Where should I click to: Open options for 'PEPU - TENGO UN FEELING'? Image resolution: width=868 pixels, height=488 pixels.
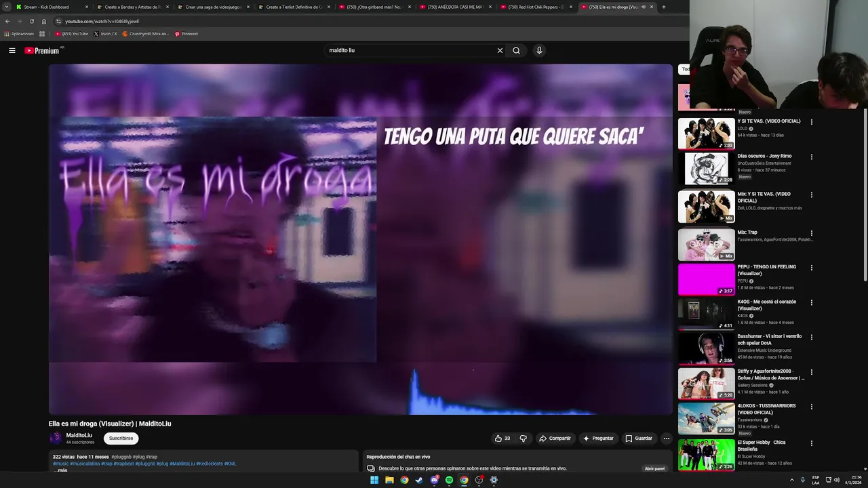811,268
